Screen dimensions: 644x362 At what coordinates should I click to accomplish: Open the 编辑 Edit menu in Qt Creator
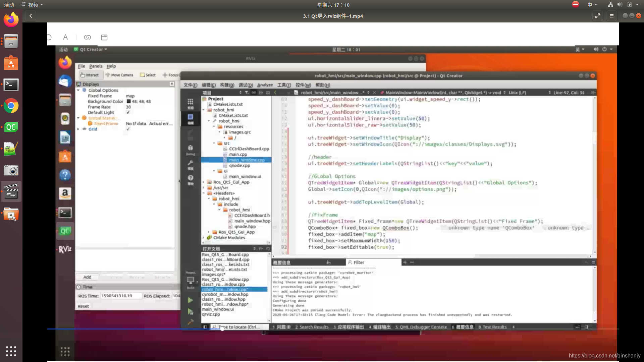(x=207, y=85)
